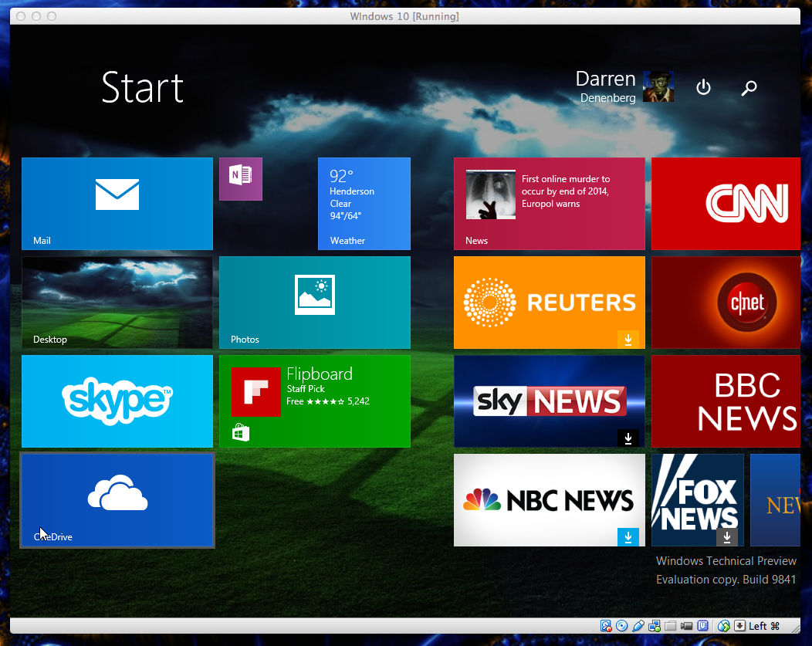Launch the CNN tile
Viewport: 812px width, 646px height.
pyautogui.click(x=726, y=204)
